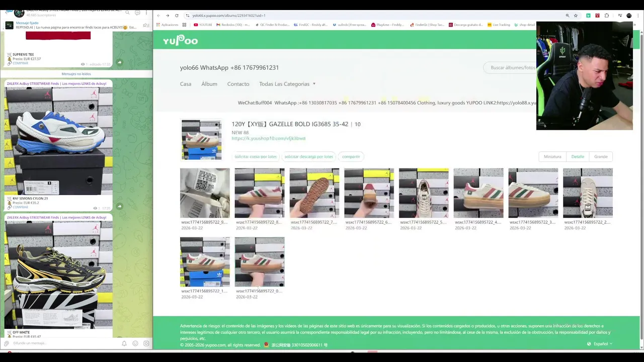
Task: Switch to Detalle view
Action: 578,156
